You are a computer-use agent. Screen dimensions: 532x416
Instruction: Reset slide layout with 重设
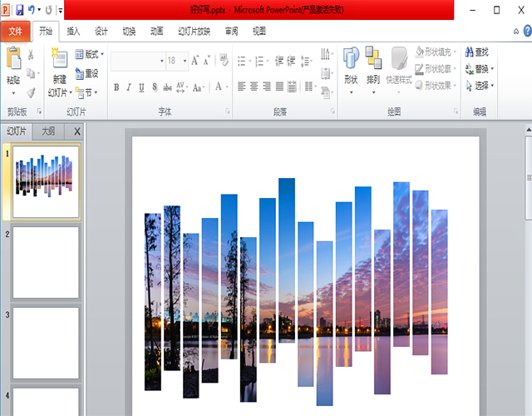pyautogui.click(x=86, y=73)
